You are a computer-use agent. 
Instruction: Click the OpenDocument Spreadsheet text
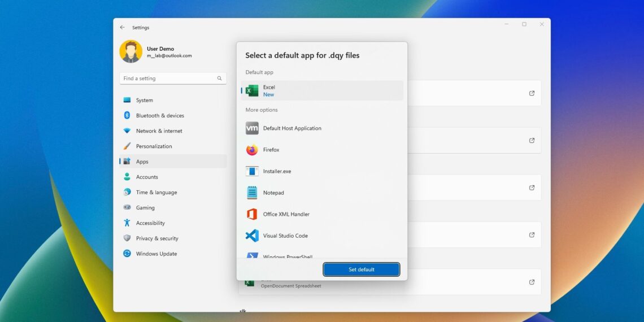point(291,286)
